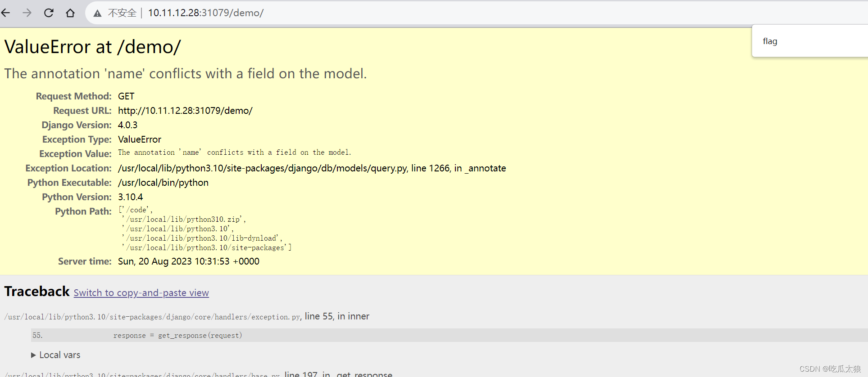Click the python310.zip Python Path entry
This screenshot has height=377, width=868.
(x=183, y=219)
